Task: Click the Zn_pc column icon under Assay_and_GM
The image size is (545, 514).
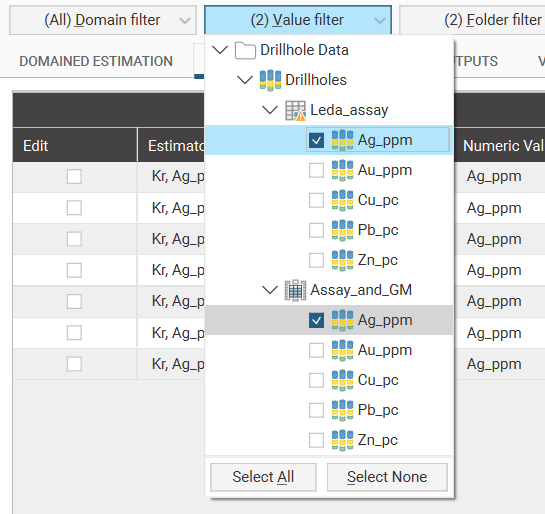Action: point(342,440)
